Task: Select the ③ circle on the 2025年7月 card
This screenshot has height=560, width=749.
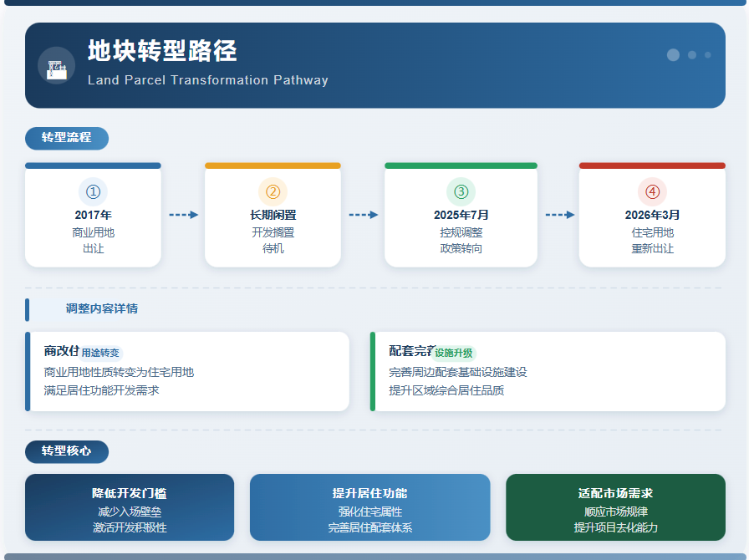Action: (461, 193)
